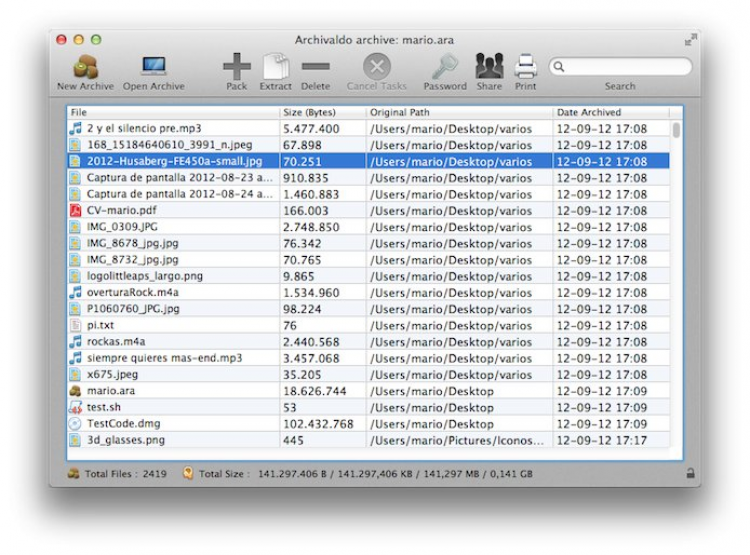The height and width of the screenshot is (555, 750).
Task: Click the Total Size status icon
Action: coord(188,474)
